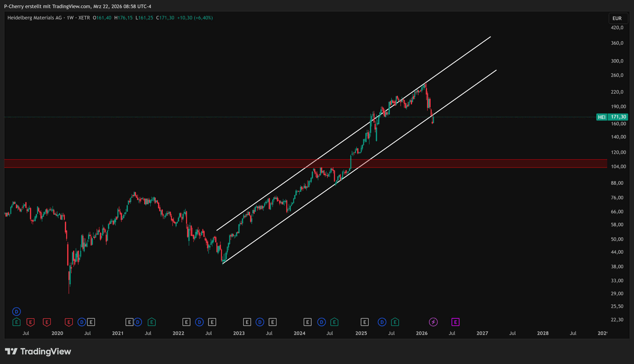Viewport: 634px width, 364px height.
Task: Click the Heidelberg Materials AG symbol title
Action: [34, 18]
